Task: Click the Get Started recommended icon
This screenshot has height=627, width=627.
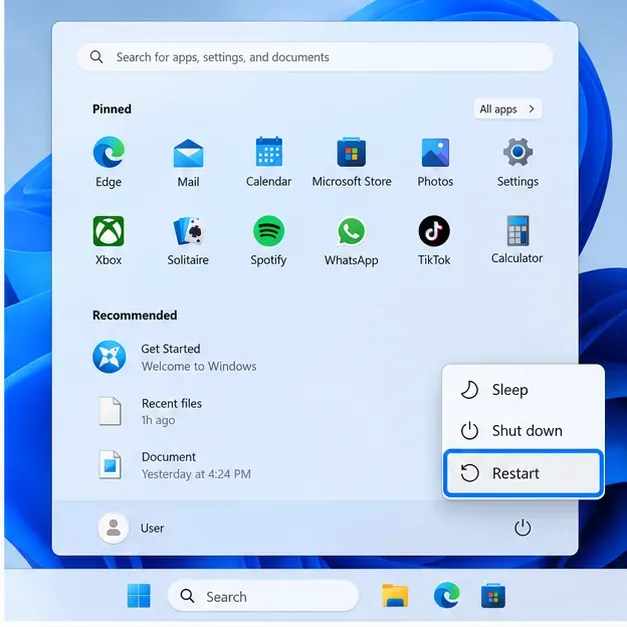Action: (109, 357)
